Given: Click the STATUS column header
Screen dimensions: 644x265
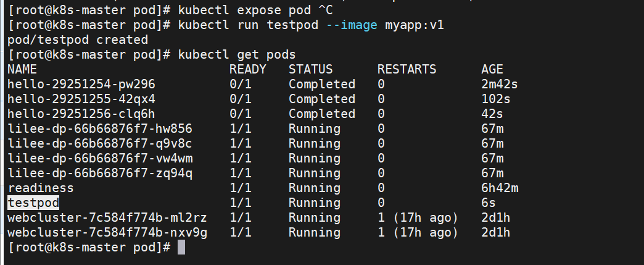Looking at the screenshot, I should pyautogui.click(x=310, y=69).
